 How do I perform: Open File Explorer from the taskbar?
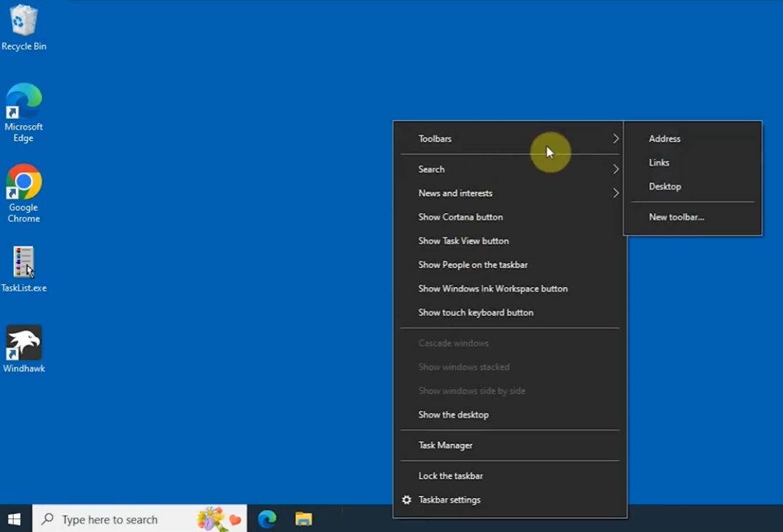(x=304, y=519)
